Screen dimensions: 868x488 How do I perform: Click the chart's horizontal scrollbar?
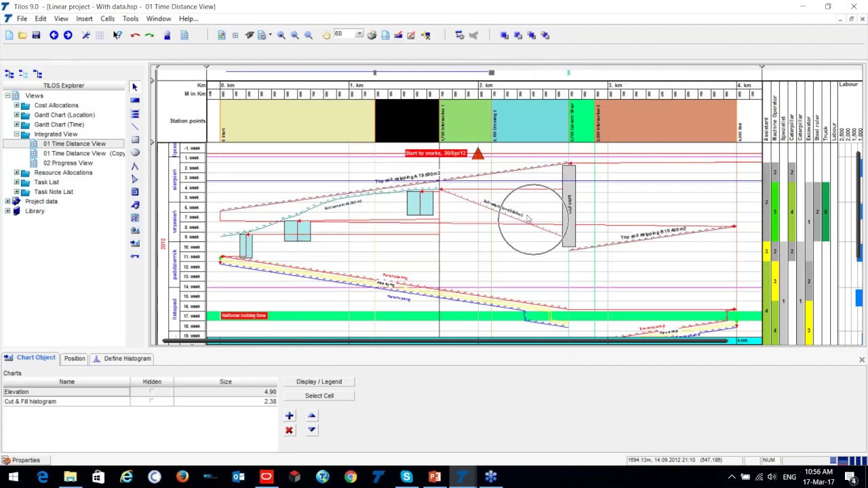pyautogui.click(x=444, y=341)
